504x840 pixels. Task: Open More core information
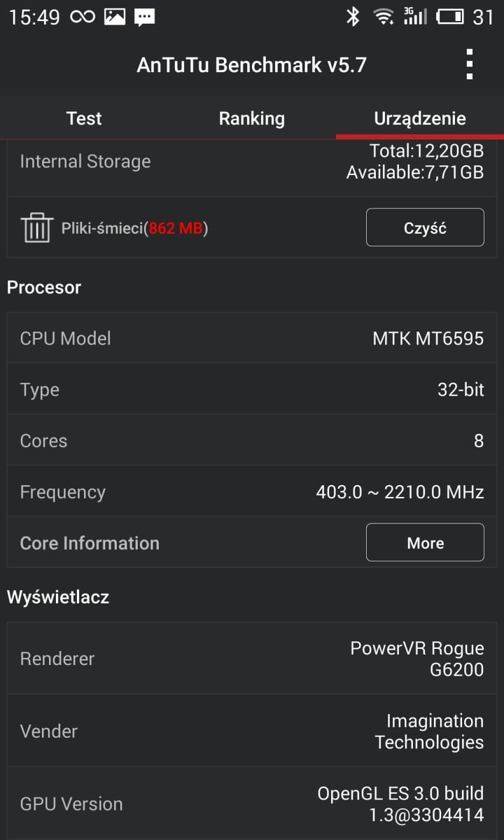(x=425, y=542)
